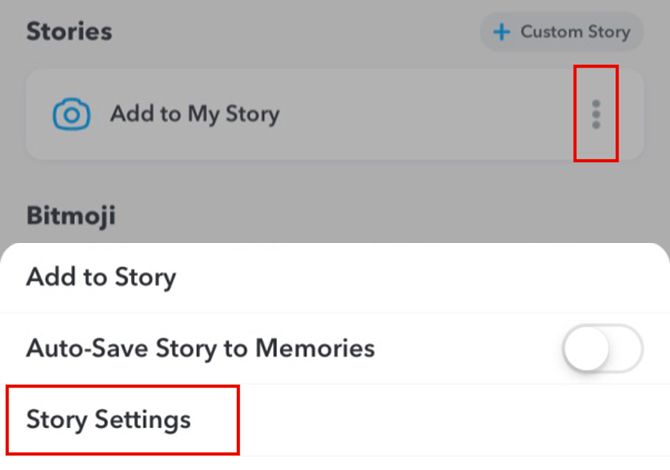670x470 pixels.
Task: Tap the "Story Settings" text
Action: pyautogui.click(x=109, y=419)
